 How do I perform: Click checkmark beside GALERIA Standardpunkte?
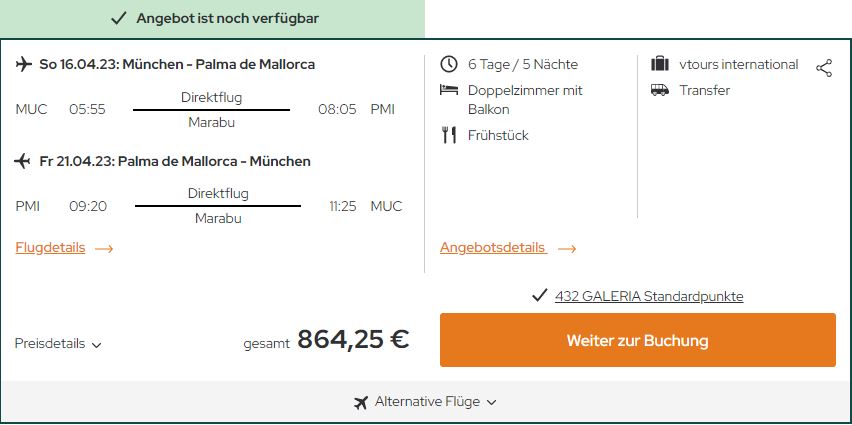(539, 296)
